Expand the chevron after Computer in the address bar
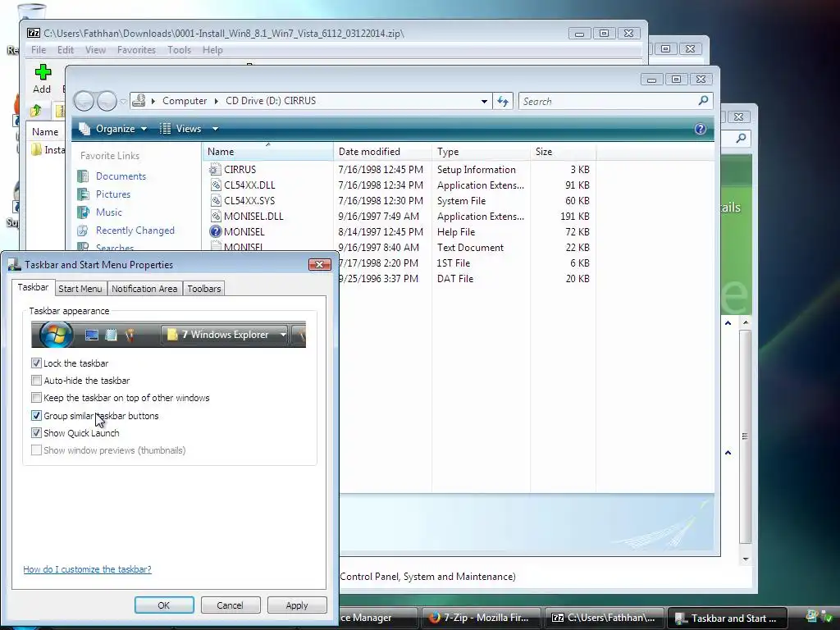 216,101
